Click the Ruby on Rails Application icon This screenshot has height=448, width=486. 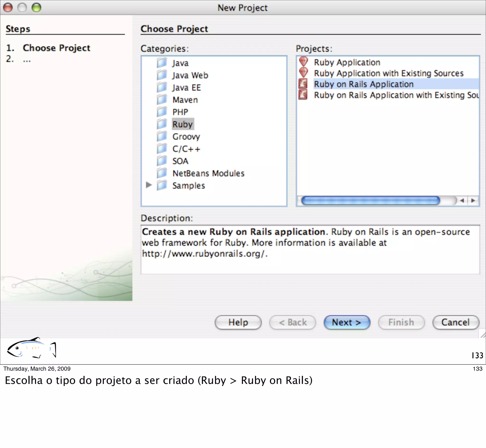tap(303, 84)
